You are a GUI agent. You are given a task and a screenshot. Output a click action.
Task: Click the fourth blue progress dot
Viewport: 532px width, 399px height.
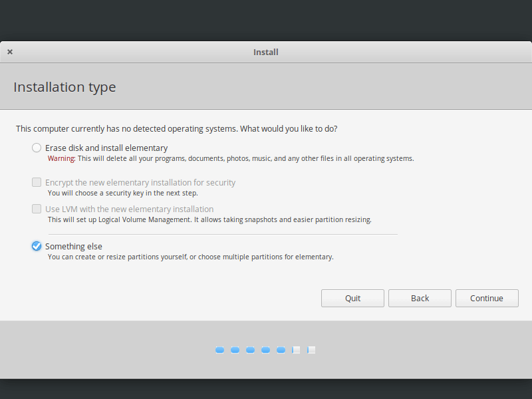(x=265, y=350)
